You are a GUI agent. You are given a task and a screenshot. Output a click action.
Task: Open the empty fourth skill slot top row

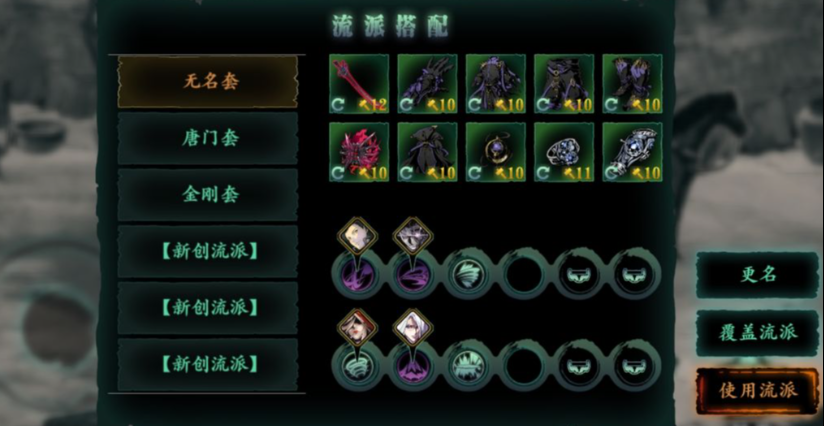523,274
